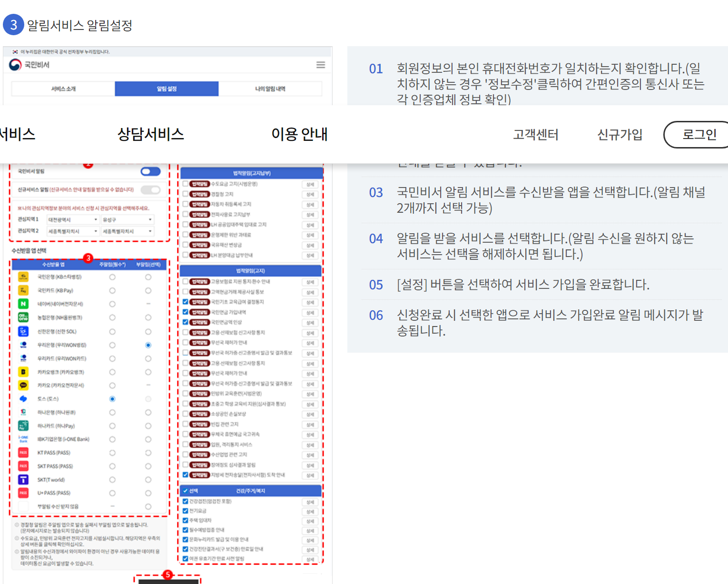Click 상세 button for 주택 임대차
Screen dimensions: 728x584
(x=310, y=521)
